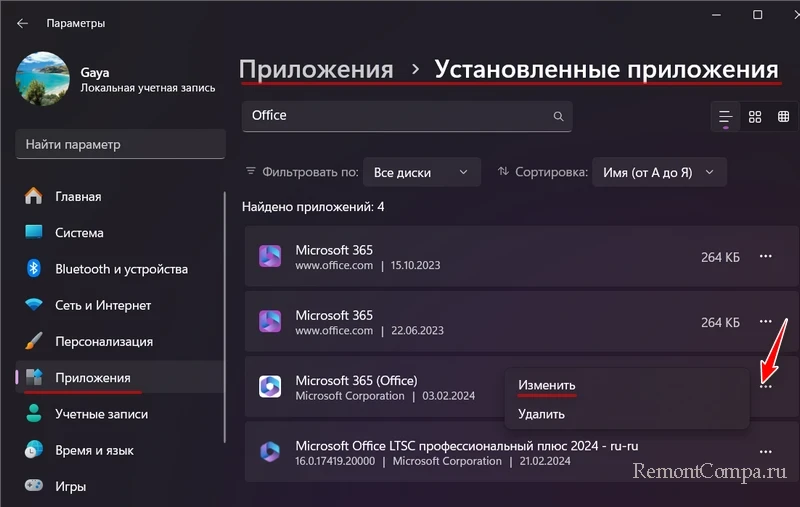Click the Microsoft 365 (Office) app name
The image size is (800, 507).
coord(357,381)
